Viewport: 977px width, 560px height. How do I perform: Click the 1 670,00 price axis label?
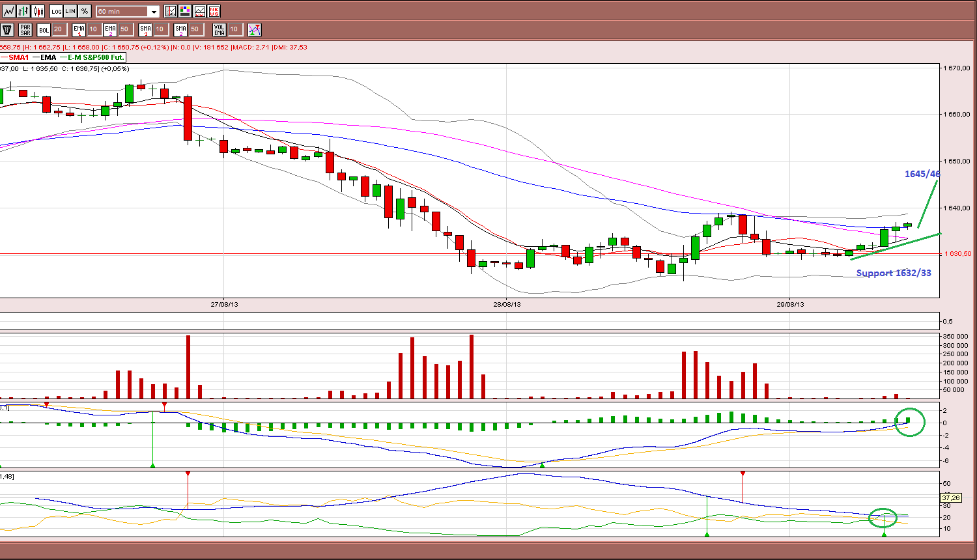pyautogui.click(x=957, y=68)
